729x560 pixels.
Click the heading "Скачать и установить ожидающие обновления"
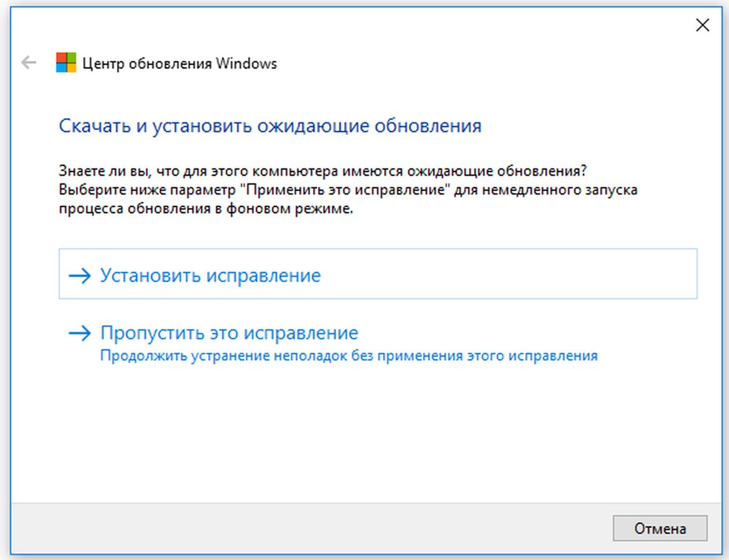(270, 126)
